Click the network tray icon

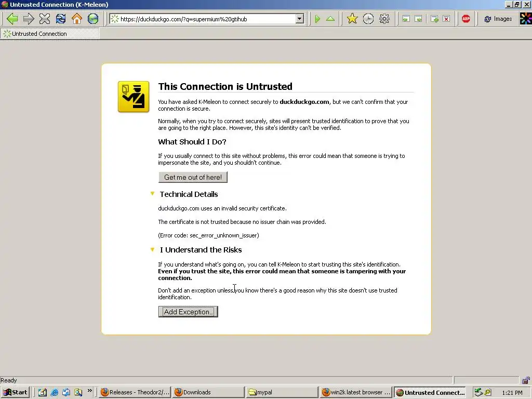pos(478,392)
